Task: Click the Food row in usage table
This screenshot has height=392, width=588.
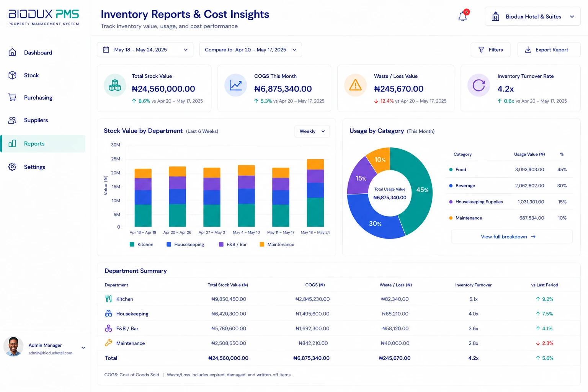Action: pyautogui.click(x=510, y=170)
